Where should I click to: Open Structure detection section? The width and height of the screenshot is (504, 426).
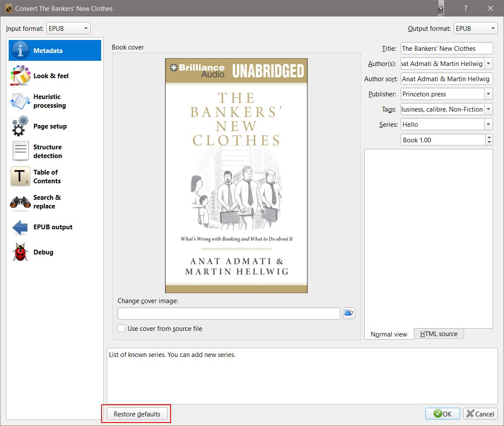55,152
